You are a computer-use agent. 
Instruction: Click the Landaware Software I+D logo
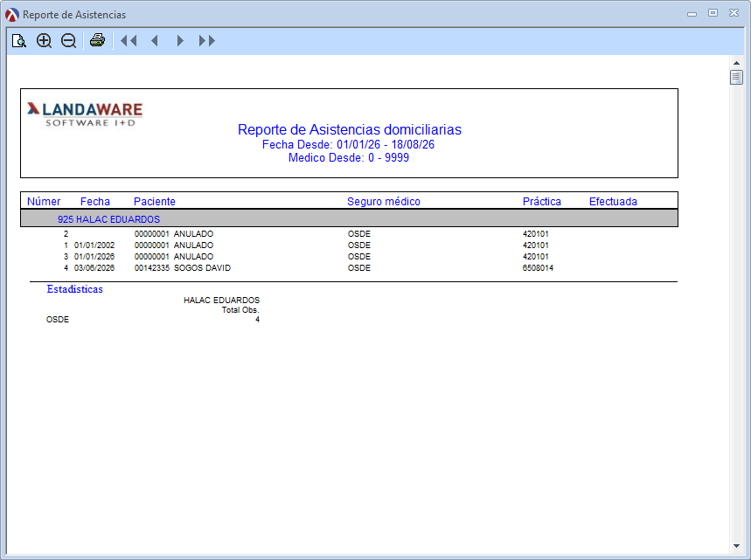pyautogui.click(x=85, y=114)
